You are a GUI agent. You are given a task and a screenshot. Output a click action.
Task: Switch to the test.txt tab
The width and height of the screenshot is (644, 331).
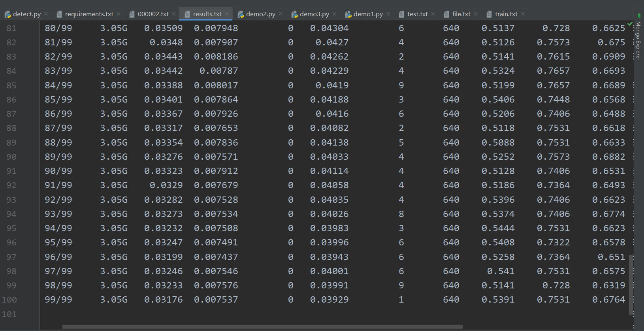pos(417,14)
